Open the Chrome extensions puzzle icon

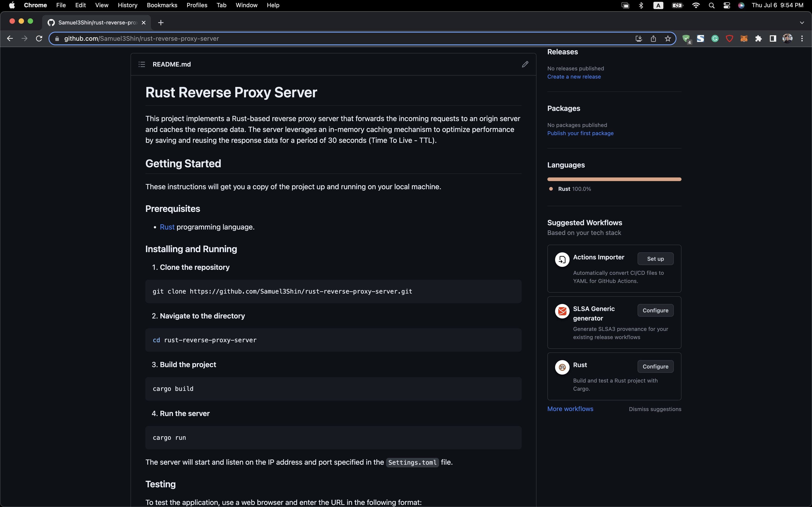coord(758,38)
